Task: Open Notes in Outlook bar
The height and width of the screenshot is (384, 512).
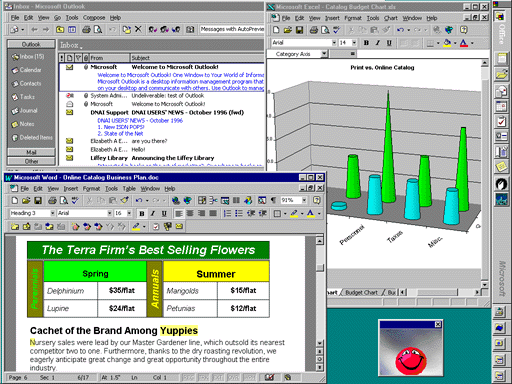Action: tap(23, 124)
